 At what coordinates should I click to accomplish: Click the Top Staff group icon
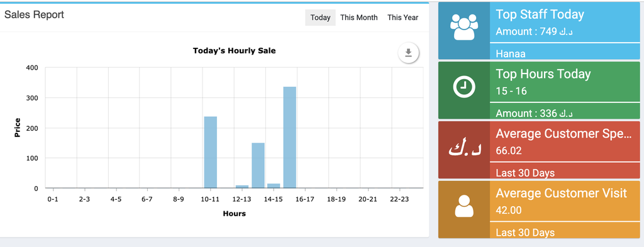pos(464,27)
